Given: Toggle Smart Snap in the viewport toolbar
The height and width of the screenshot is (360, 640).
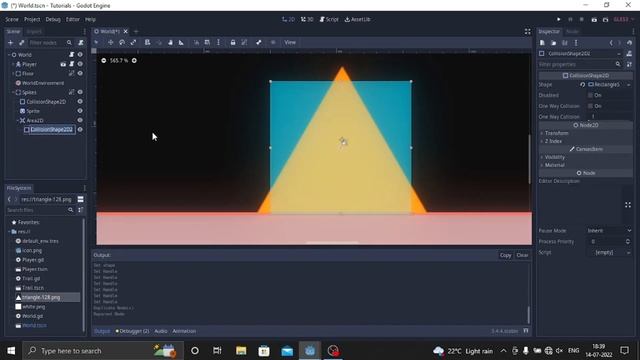Looking at the screenshot, I should coord(196,42).
